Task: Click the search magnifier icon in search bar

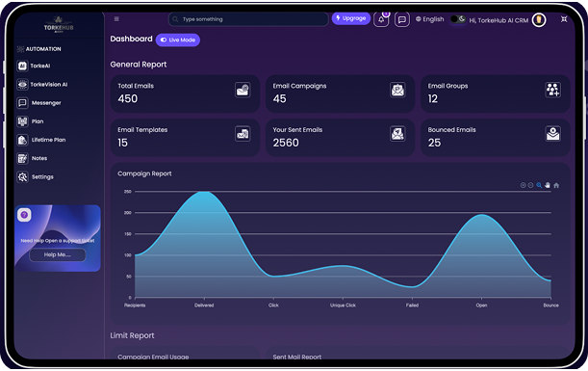Action: [x=175, y=19]
